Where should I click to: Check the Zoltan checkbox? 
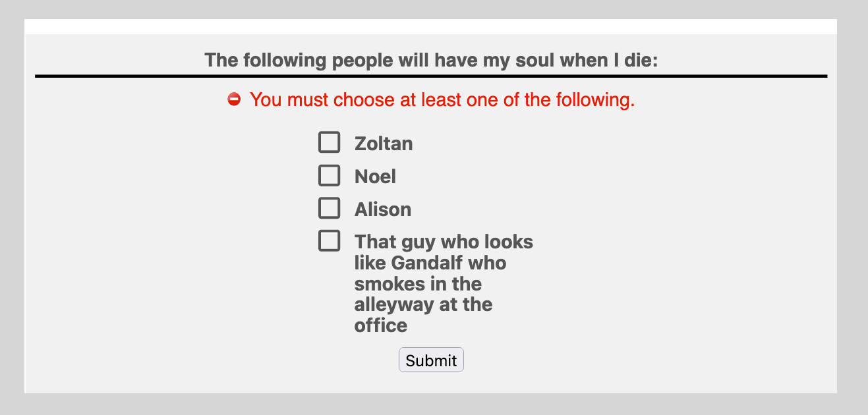pos(330,142)
